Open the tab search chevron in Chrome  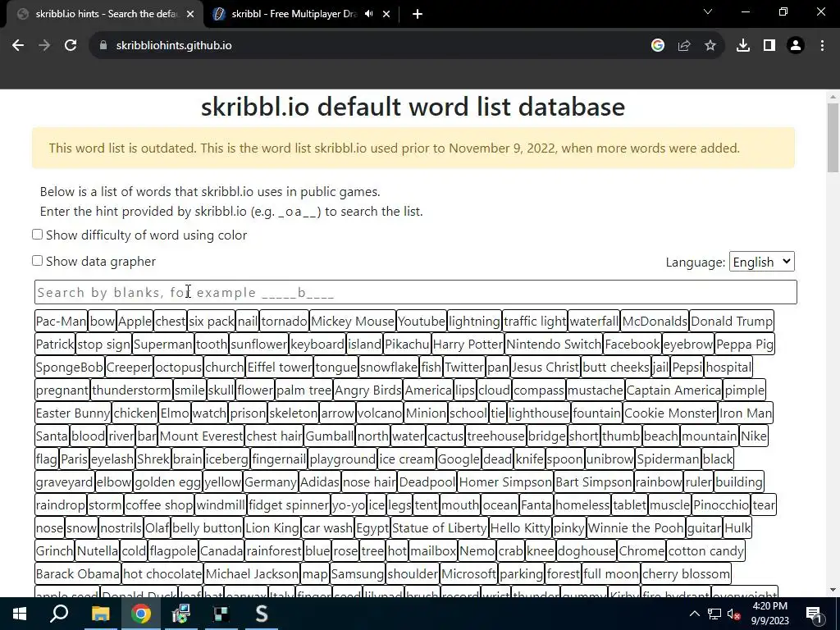(x=708, y=11)
